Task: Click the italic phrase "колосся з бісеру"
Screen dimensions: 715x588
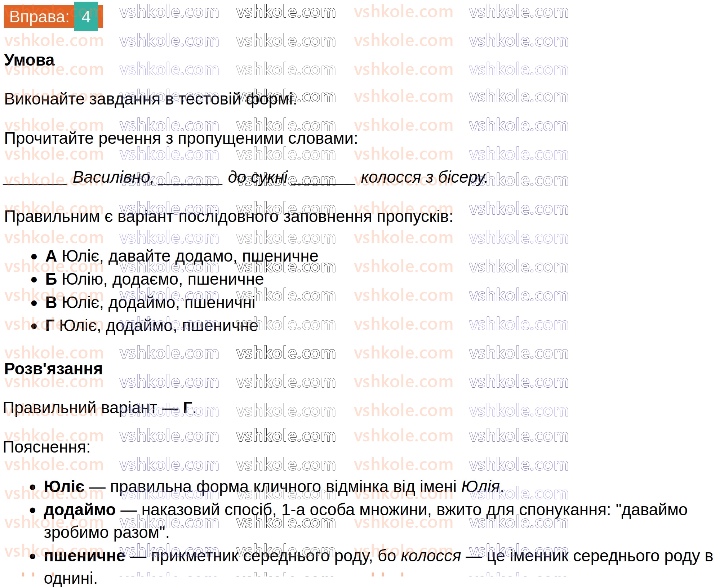Action: coord(424,178)
